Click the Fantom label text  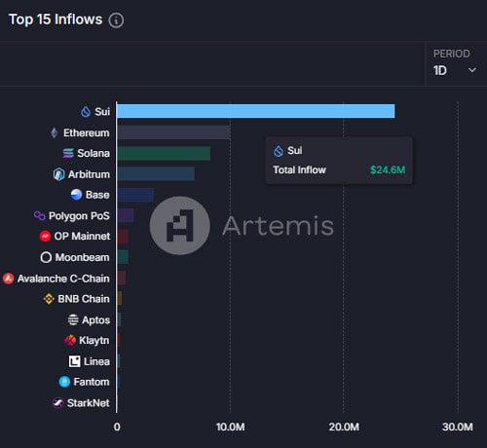[x=92, y=382]
